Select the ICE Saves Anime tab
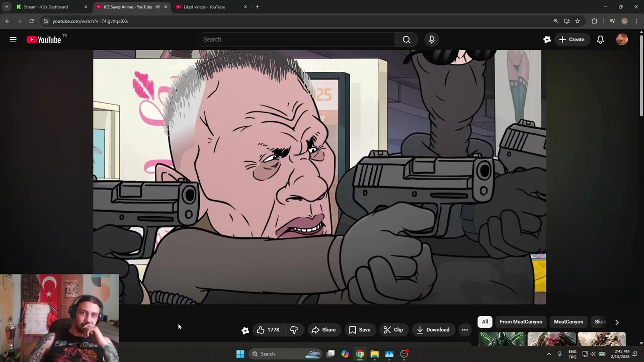 [x=127, y=7]
